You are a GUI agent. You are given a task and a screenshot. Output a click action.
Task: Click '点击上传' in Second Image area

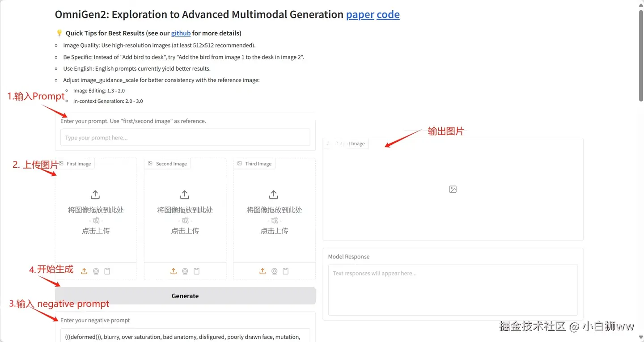(x=185, y=231)
